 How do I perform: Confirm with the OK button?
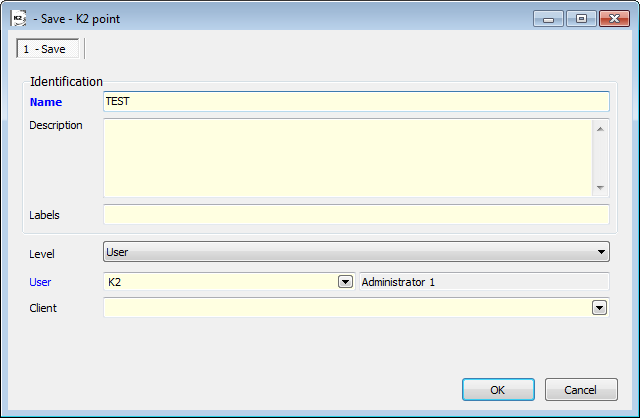click(x=498, y=389)
